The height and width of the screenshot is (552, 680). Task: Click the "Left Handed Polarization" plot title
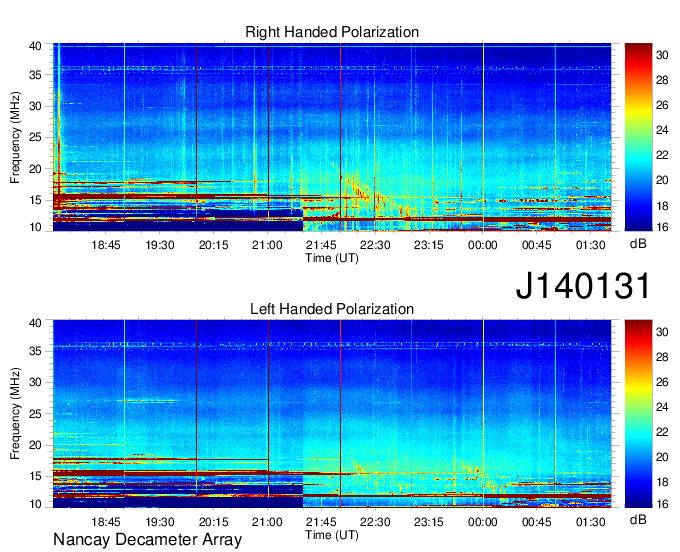point(332,309)
